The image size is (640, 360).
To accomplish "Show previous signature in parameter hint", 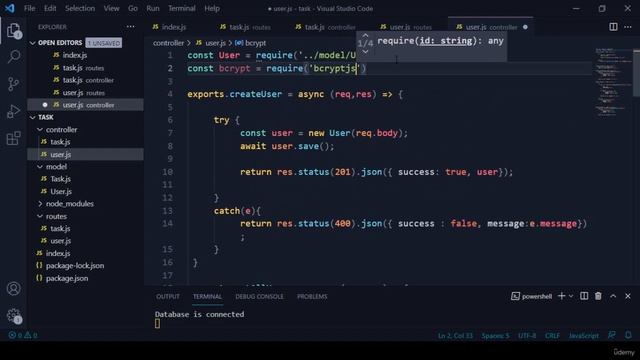I will (365, 36).
